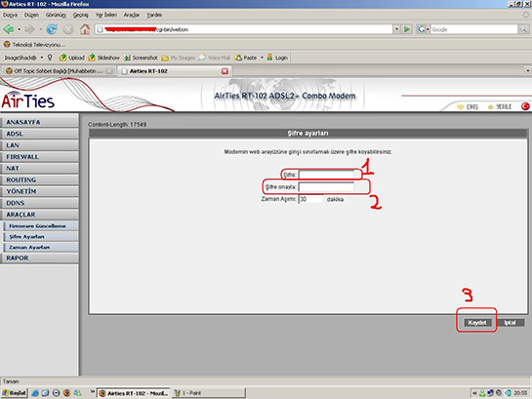Click the Turkish flag language icon
This screenshot has height=399, width=532.
[525, 106]
